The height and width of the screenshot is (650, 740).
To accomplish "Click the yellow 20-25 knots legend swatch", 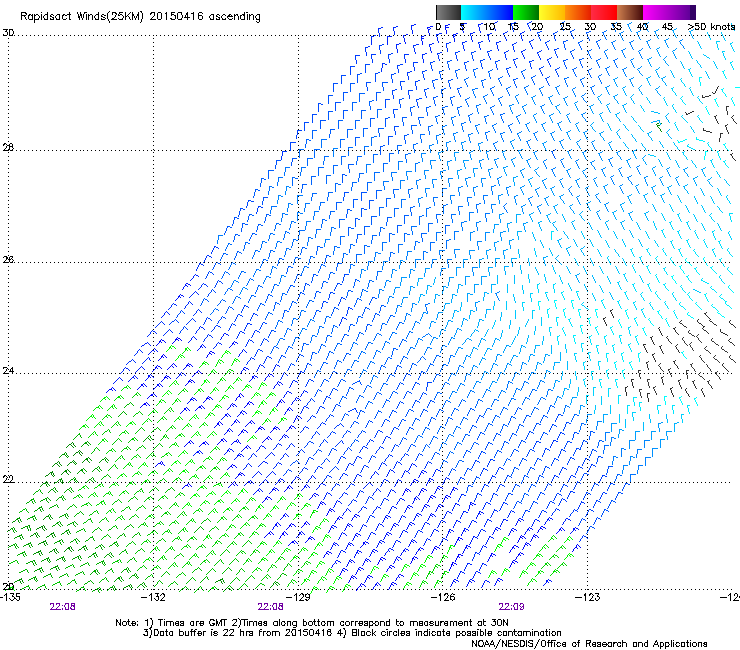I will pyautogui.click(x=552, y=12).
